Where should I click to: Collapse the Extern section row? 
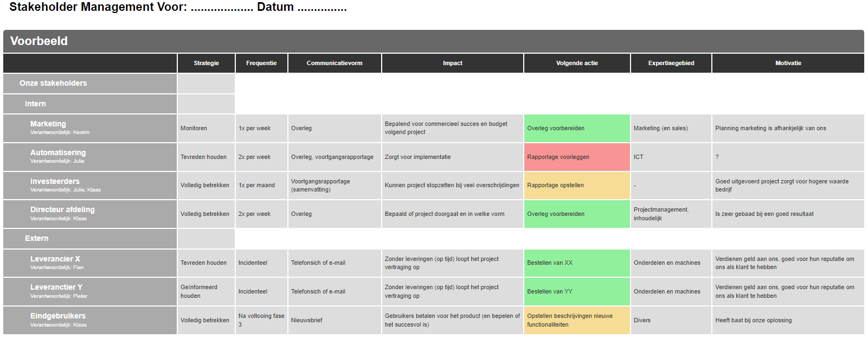click(36, 238)
